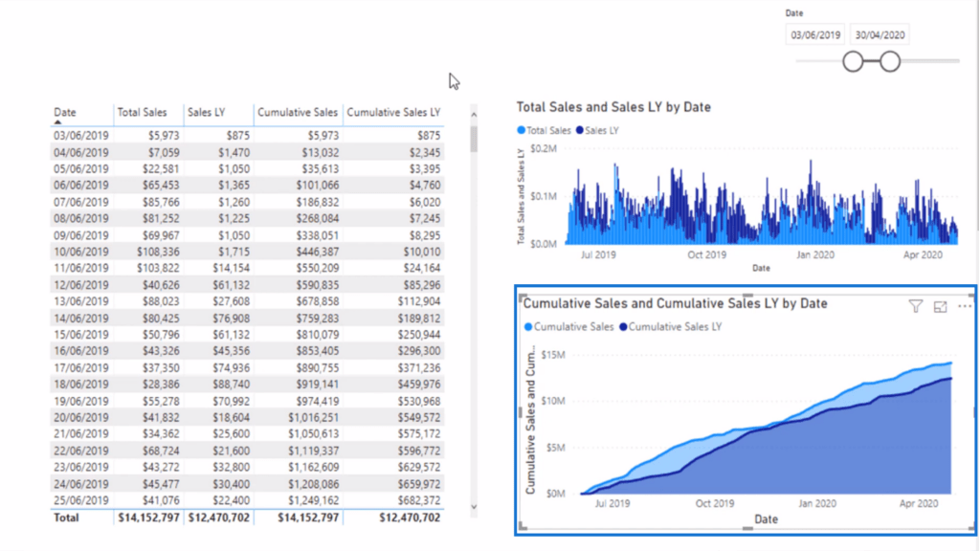Screen dimensions: 980x551
Task: Click Cumulative Sales LY legend marker in lower chart
Action: (623, 327)
